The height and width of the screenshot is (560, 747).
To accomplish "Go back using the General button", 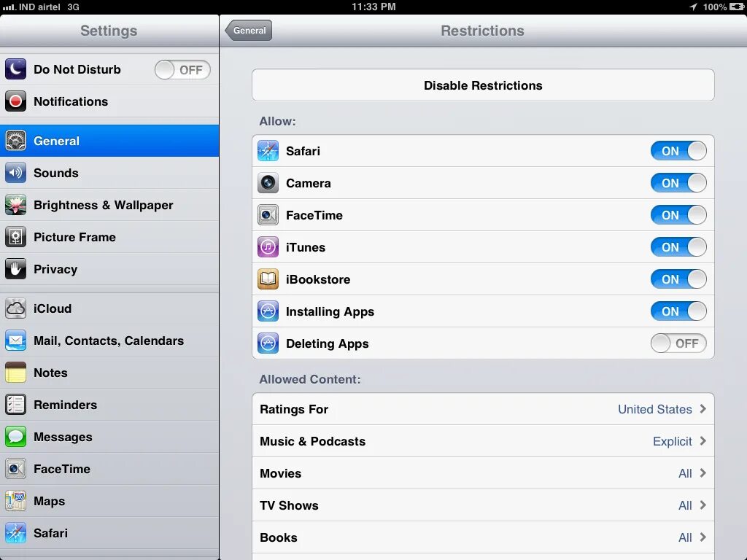I will (249, 31).
